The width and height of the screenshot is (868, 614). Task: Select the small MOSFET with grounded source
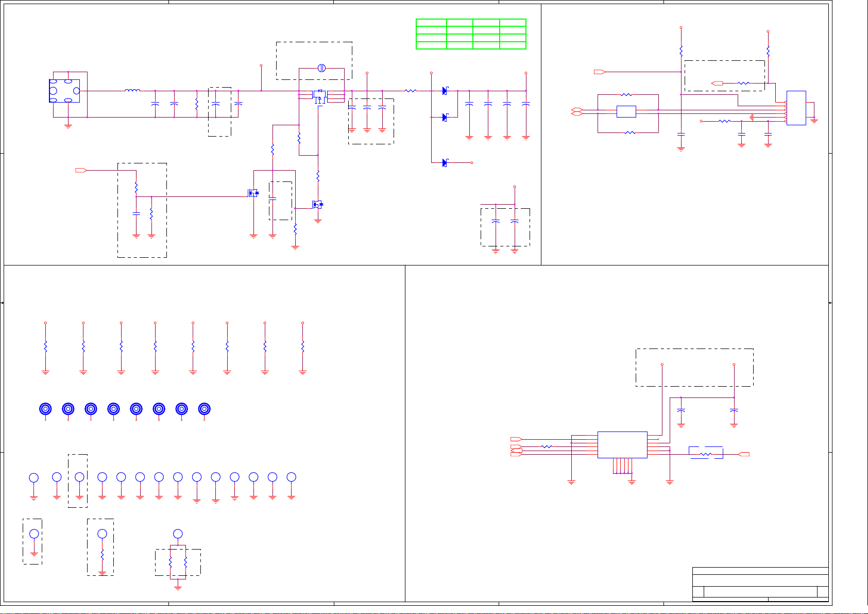318,205
